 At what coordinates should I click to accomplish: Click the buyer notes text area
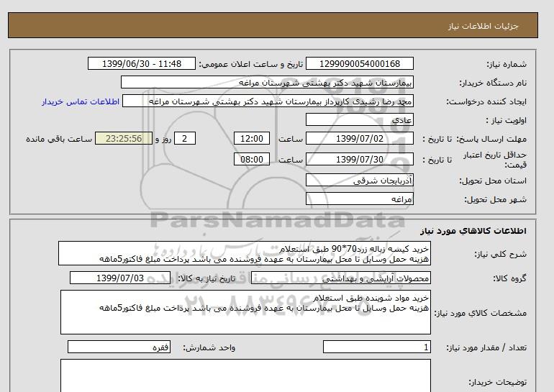(245, 375)
